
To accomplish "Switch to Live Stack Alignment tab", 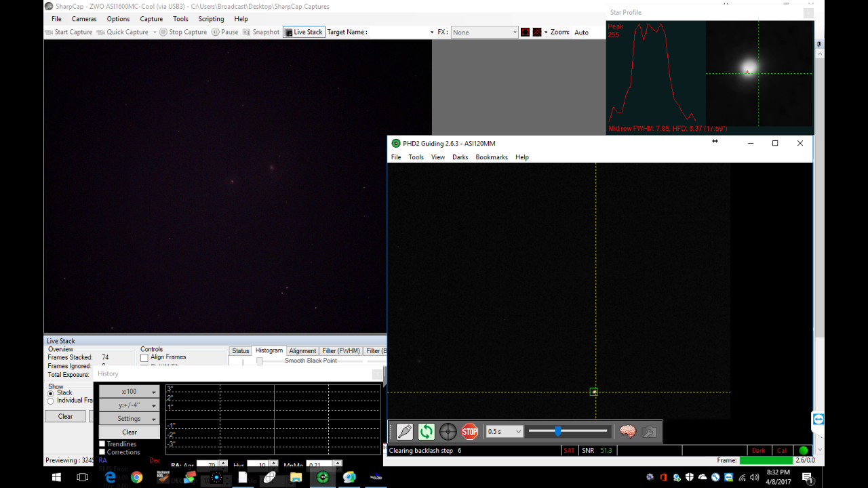I will [x=302, y=350].
